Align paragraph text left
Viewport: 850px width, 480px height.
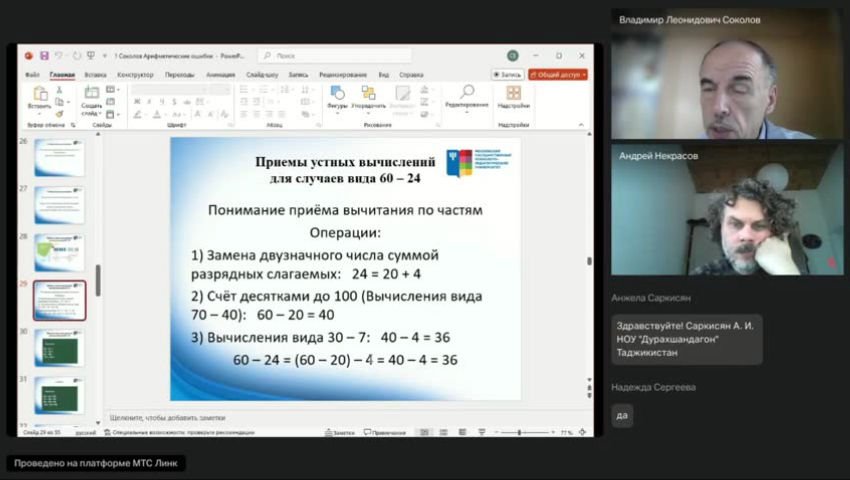click(x=244, y=114)
